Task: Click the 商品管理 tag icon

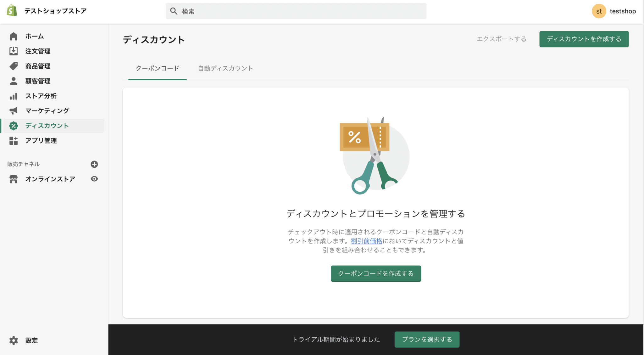Action: pyautogui.click(x=13, y=66)
